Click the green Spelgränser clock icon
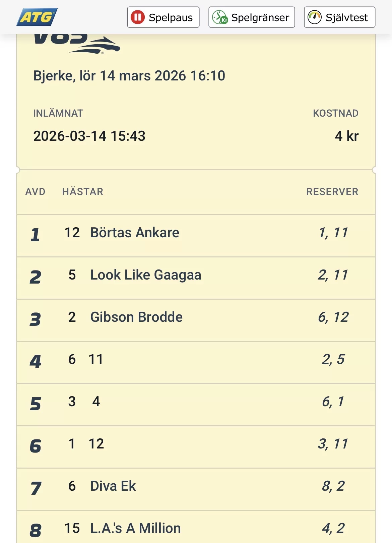 tap(220, 17)
